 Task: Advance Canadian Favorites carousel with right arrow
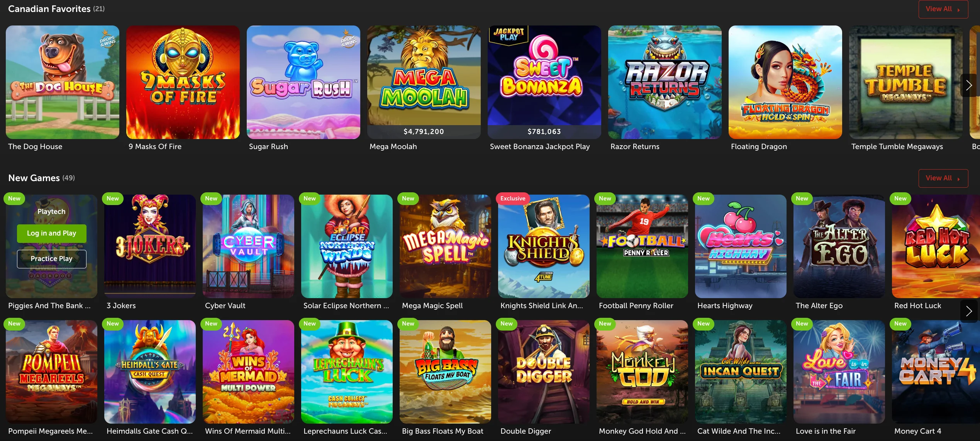[x=969, y=85]
